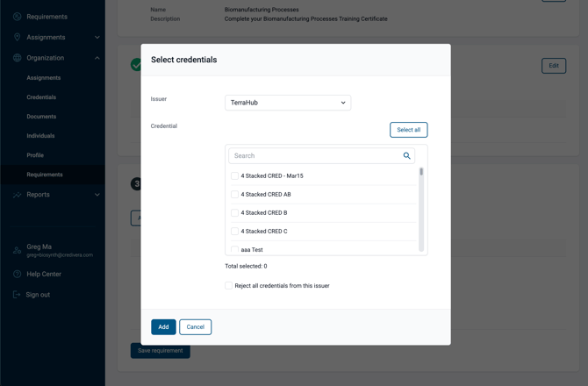Click the Help Center question icon
The height and width of the screenshot is (386, 588).
(x=17, y=274)
